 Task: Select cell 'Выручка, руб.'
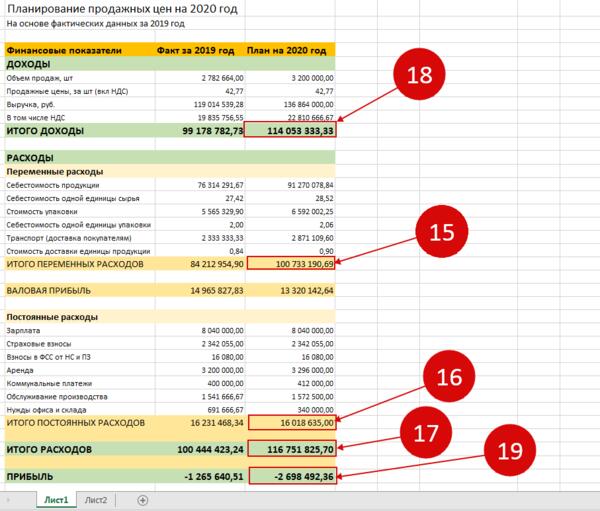[x=31, y=104]
